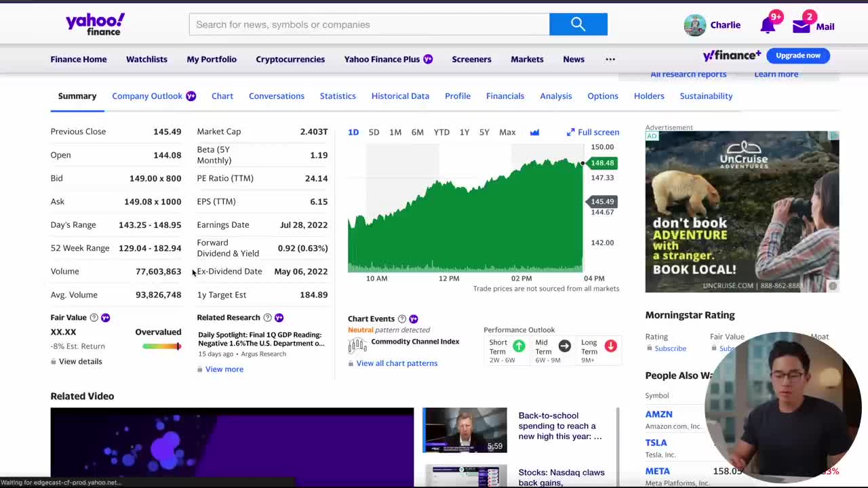The width and height of the screenshot is (868, 488).
Task: Switch to the Options tab
Action: pos(603,96)
